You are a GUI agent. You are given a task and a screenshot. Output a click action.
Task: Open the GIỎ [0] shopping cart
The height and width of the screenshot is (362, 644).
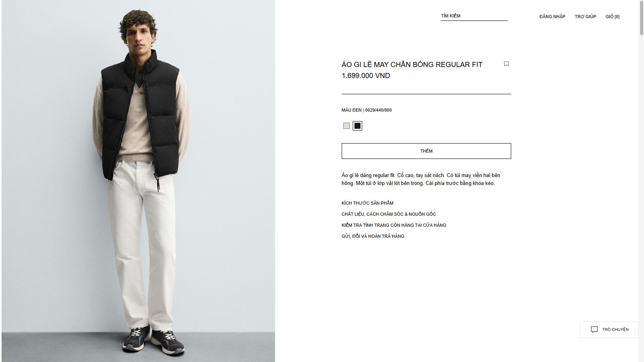tap(612, 17)
